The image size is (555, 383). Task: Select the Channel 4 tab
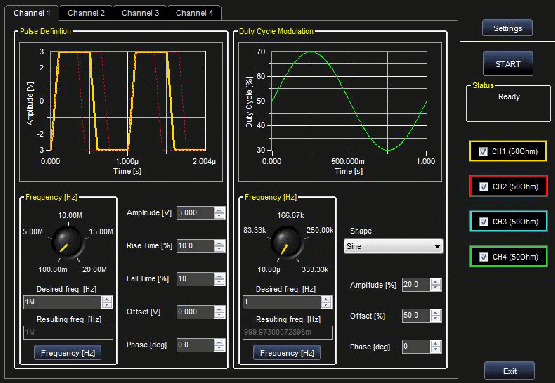click(x=194, y=13)
